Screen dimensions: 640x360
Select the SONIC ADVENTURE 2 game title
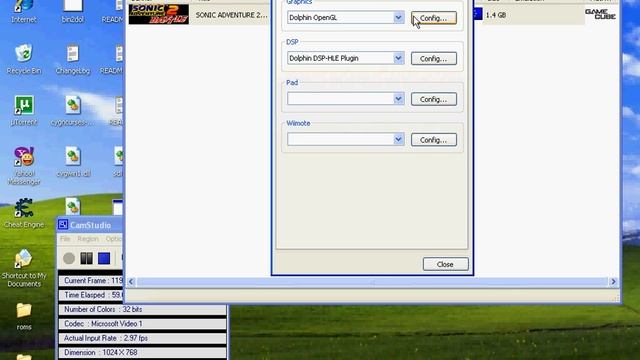click(231, 15)
